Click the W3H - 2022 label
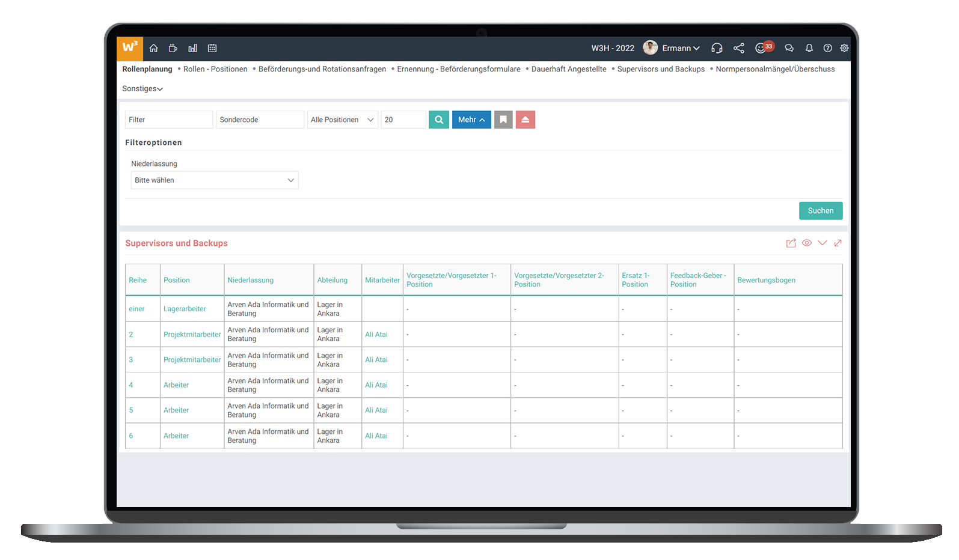The width and height of the screenshot is (959, 560). click(613, 48)
